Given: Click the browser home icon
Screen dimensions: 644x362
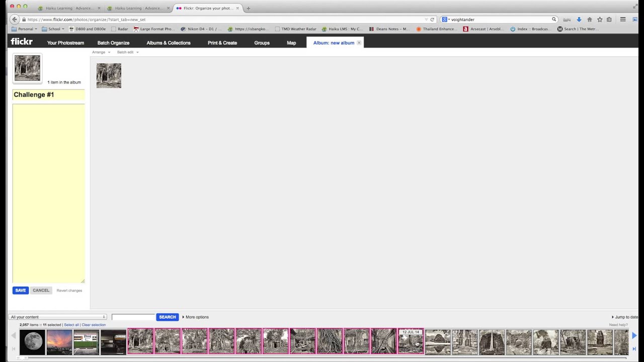Looking at the screenshot, I should pos(590,20).
